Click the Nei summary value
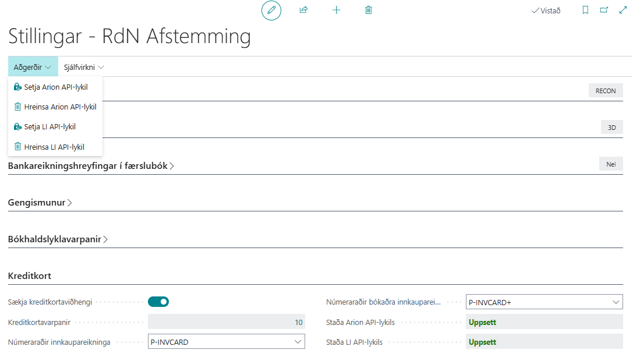The height and width of the screenshot is (364, 633). (x=611, y=164)
